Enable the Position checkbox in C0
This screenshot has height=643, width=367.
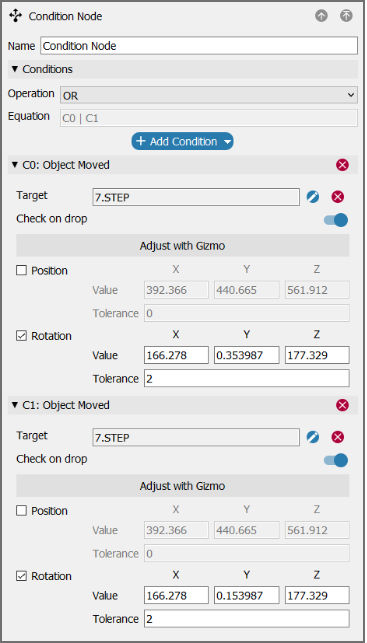click(21, 271)
